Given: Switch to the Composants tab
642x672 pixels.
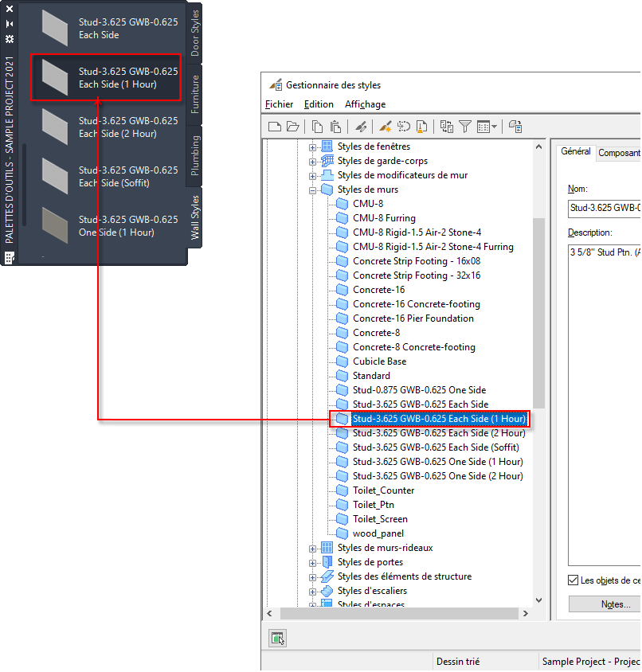Looking at the screenshot, I should pyautogui.click(x=618, y=153).
